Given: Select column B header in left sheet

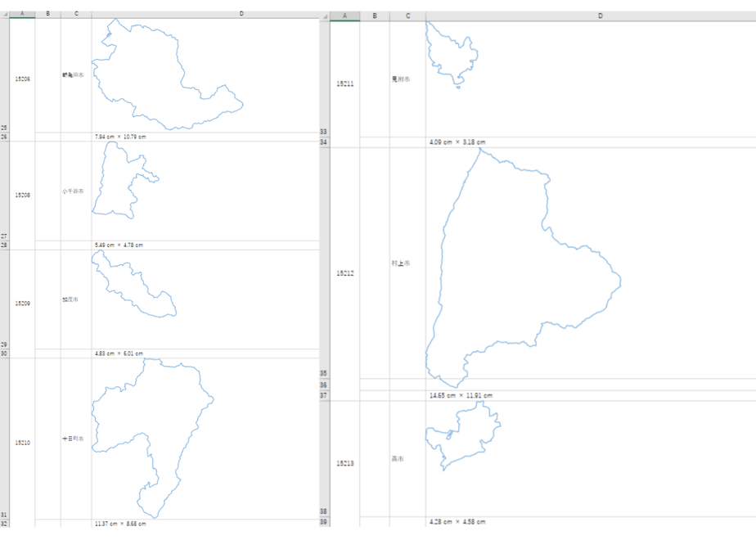Looking at the screenshot, I should [x=47, y=14].
